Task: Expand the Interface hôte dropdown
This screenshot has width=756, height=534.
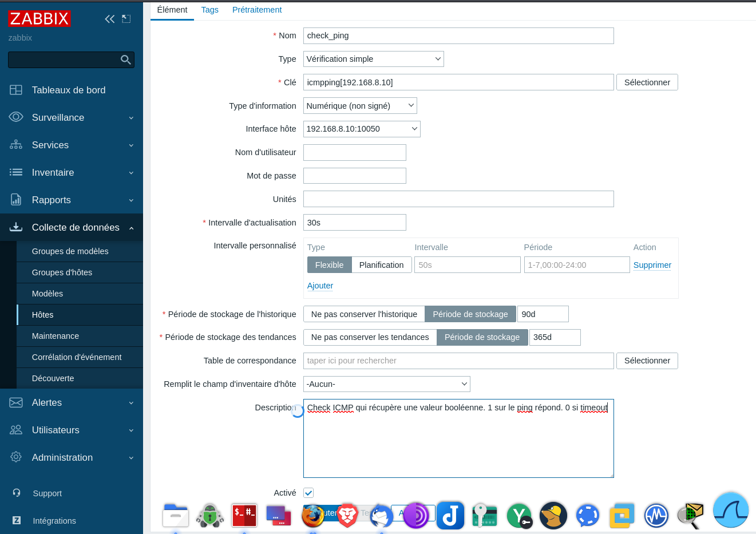Action: (x=362, y=129)
